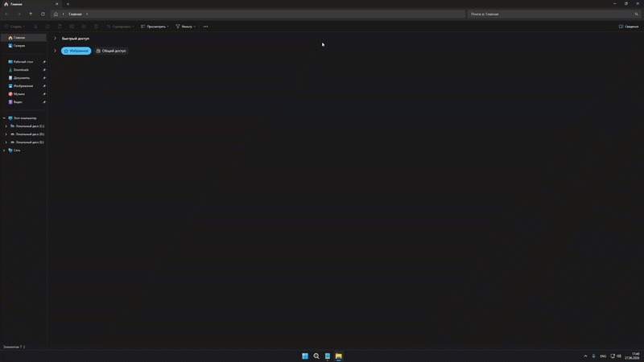This screenshot has width=644, height=362.
Task: Select the Избранное filter chip
Action: [76, 51]
